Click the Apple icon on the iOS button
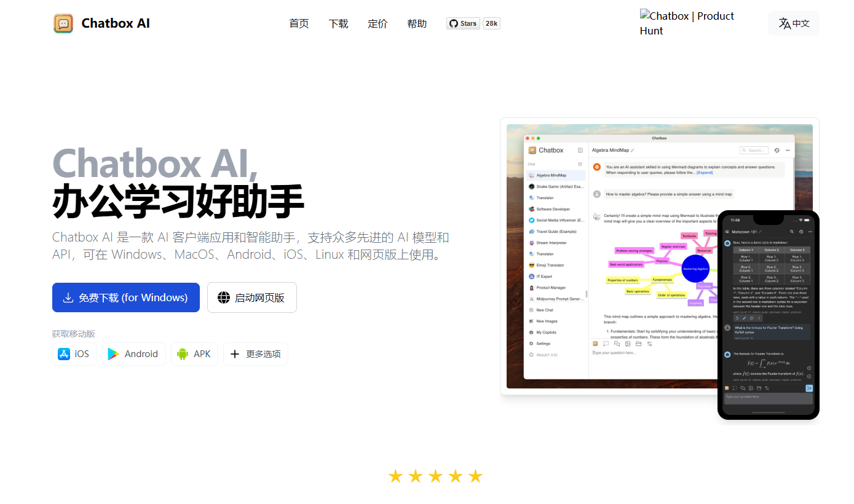The image size is (854, 504). pyautogui.click(x=64, y=353)
